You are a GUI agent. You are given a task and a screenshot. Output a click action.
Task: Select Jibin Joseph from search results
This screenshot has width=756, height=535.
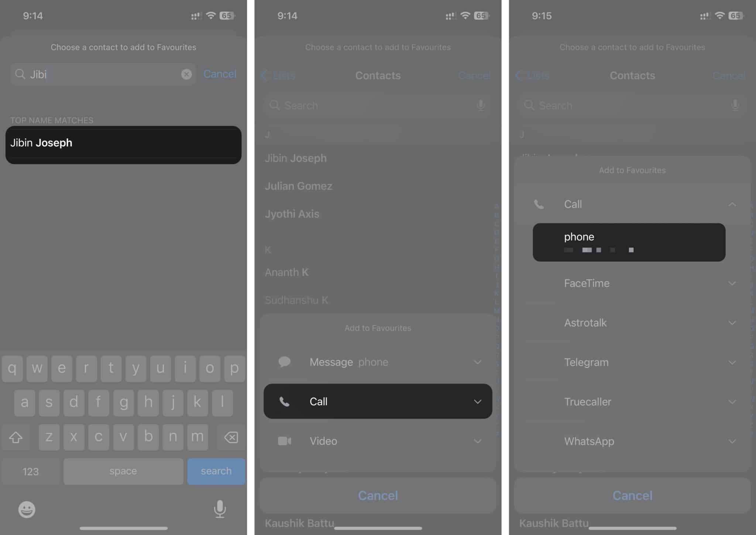[x=123, y=143]
